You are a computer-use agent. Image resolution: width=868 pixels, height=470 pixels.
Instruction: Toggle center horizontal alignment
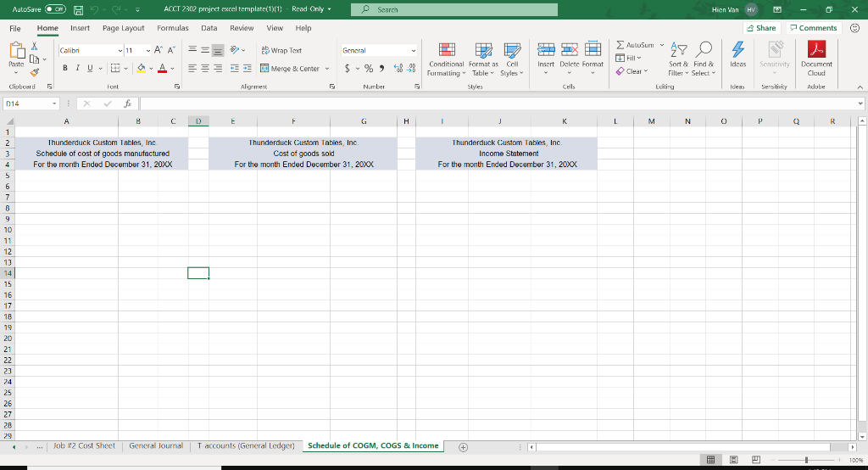click(205, 68)
